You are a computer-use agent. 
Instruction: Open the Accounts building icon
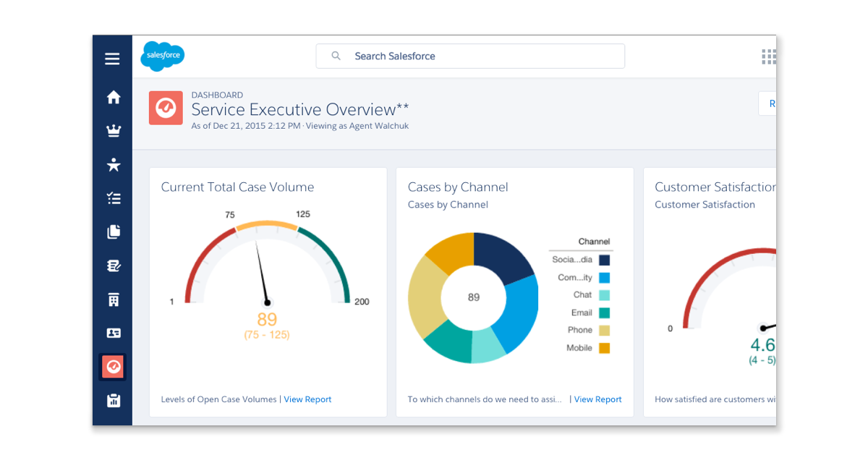pyautogui.click(x=114, y=300)
